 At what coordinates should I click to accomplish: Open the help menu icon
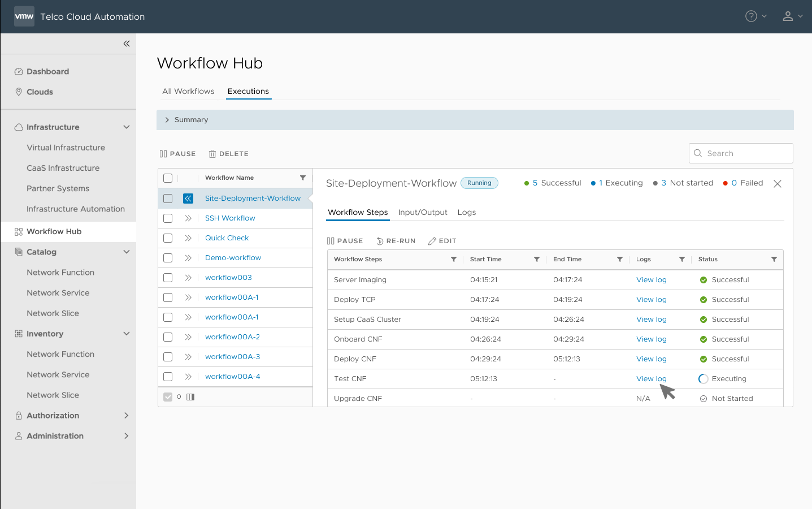(751, 16)
